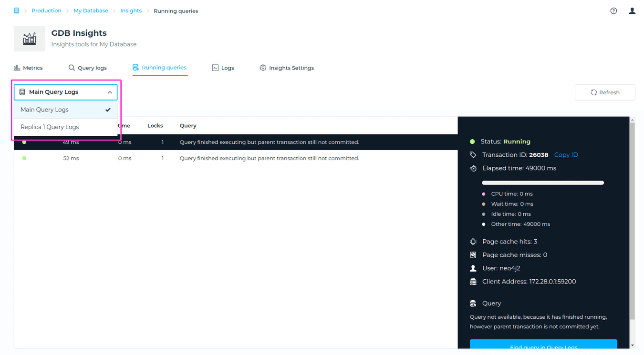Select Main Query Logs checked option
Image resolution: width=644 pixels, height=355 pixels.
(x=65, y=110)
